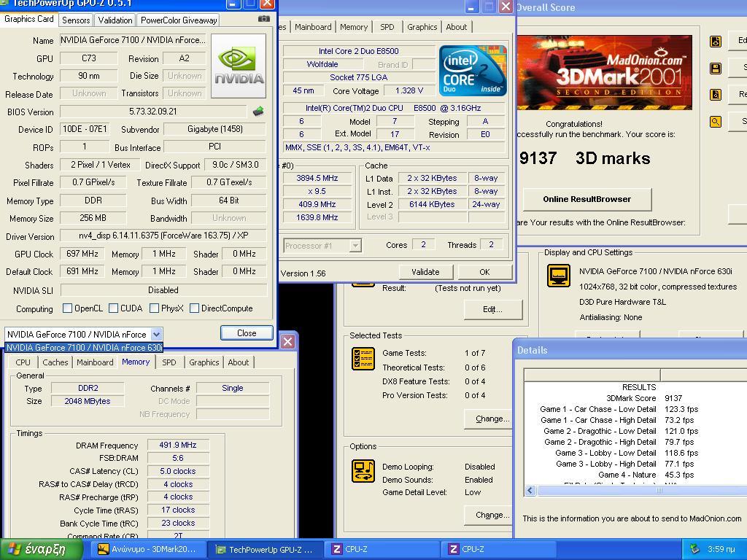
Task: Click the yellow floppy save icon in 3DMark
Action: click(716, 68)
